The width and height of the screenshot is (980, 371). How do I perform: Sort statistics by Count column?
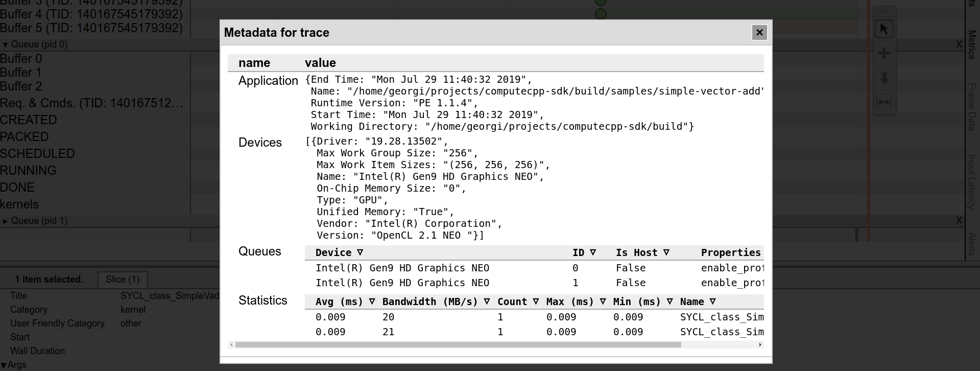(x=518, y=302)
